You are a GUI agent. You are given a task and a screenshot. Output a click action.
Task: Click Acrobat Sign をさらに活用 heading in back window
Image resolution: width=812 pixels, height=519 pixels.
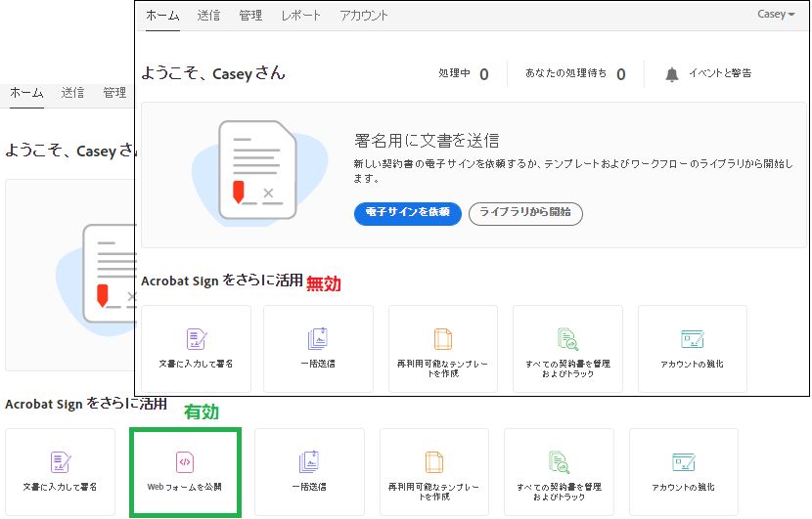[86, 404]
